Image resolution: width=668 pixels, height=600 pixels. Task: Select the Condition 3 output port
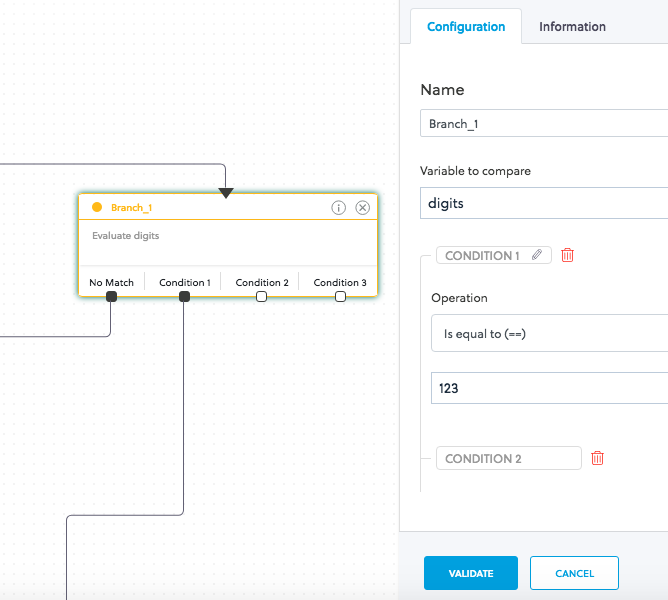(340, 297)
